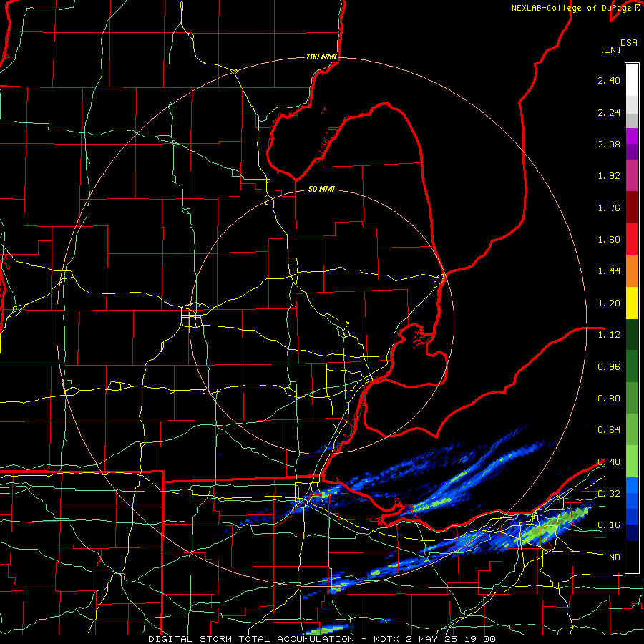Select the dark red swatch beside 1.76
Image resolution: width=644 pixels, height=644 pixels.
tap(632, 208)
